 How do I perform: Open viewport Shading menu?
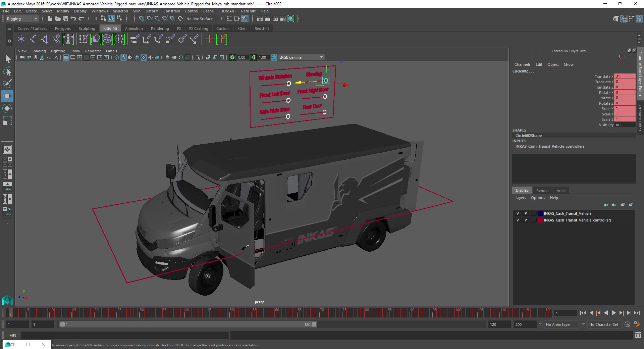click(x=39, y=51)
